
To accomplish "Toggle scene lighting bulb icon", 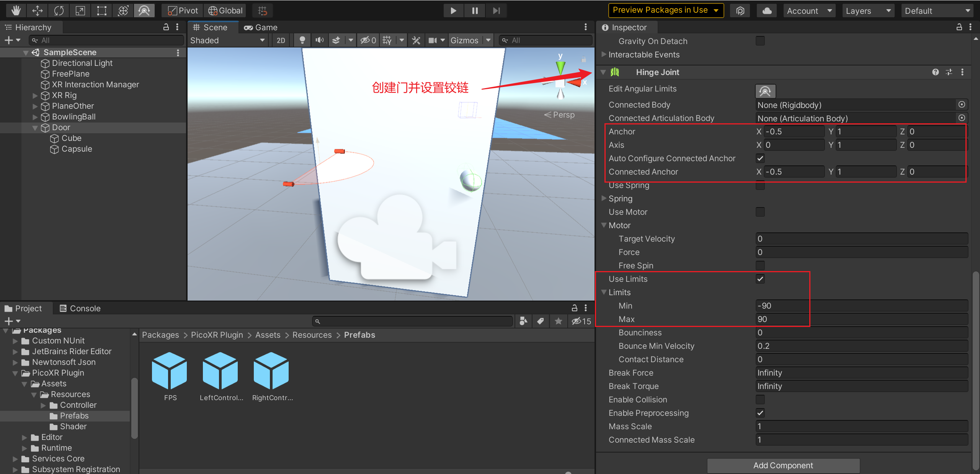I will [302, 40].
